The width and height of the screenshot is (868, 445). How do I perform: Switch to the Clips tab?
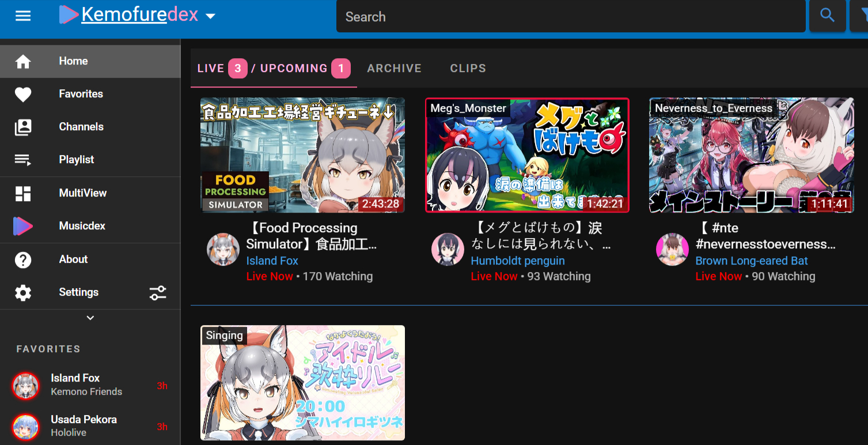(x=468, y=69)
